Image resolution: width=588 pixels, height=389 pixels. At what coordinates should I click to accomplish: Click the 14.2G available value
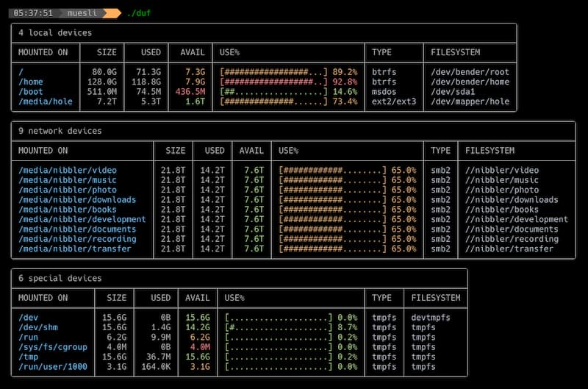198,327
